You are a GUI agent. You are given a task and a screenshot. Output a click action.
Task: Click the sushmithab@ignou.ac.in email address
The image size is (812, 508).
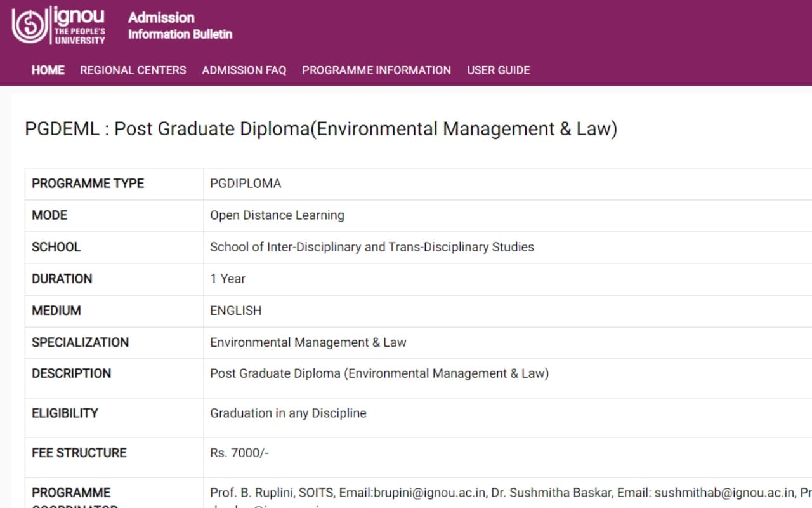(x=724, y=493)
